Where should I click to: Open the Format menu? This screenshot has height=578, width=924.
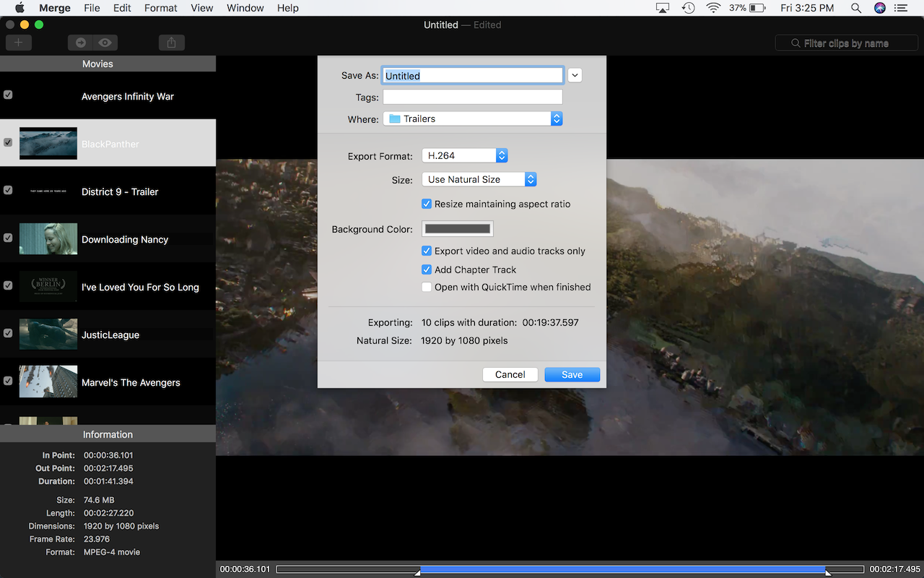coord(160,8)
